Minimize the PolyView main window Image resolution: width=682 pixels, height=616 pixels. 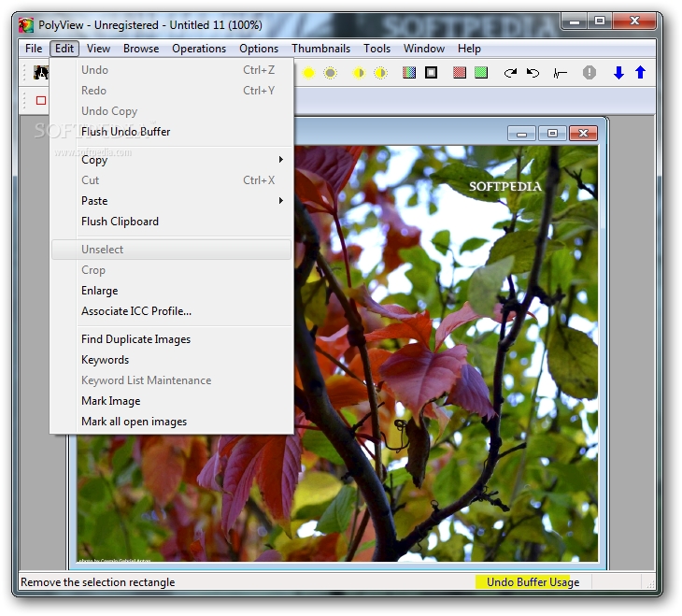click(x=575, y=21)
